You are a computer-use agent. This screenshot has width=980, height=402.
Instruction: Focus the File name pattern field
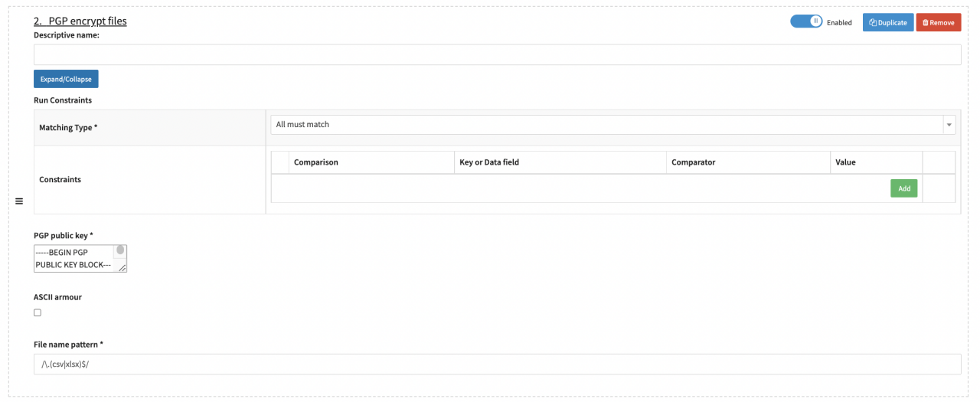click(x=497, y=364)
